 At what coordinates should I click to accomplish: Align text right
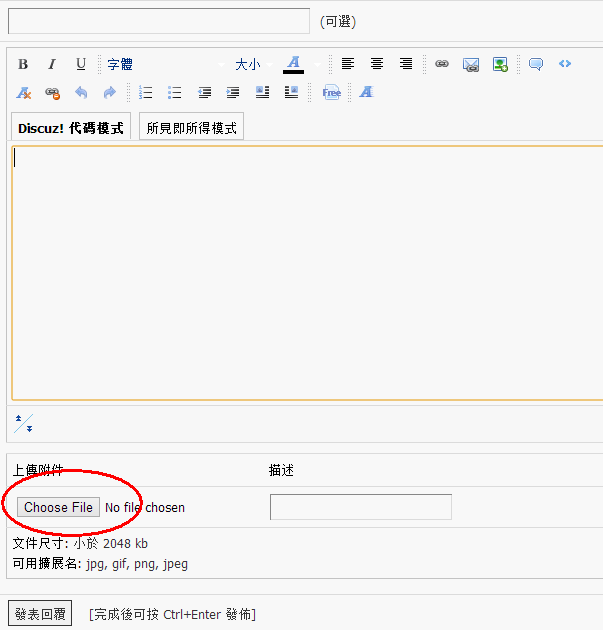point(406,63)
